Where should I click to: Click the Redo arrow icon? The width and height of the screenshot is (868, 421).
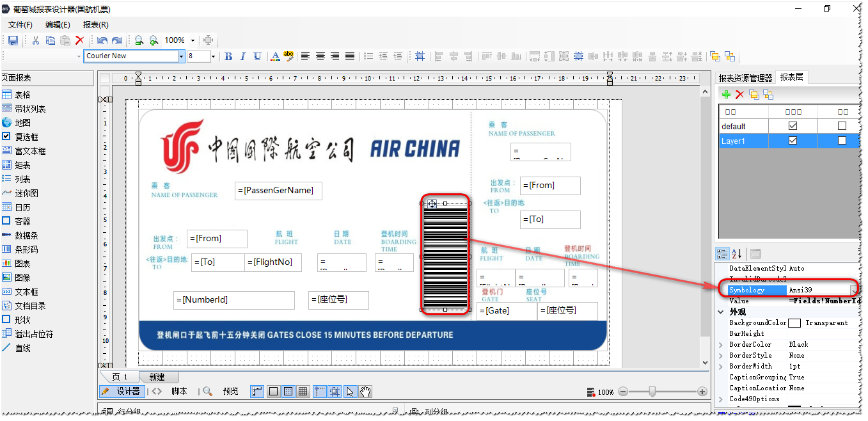(x=117, y=40)
